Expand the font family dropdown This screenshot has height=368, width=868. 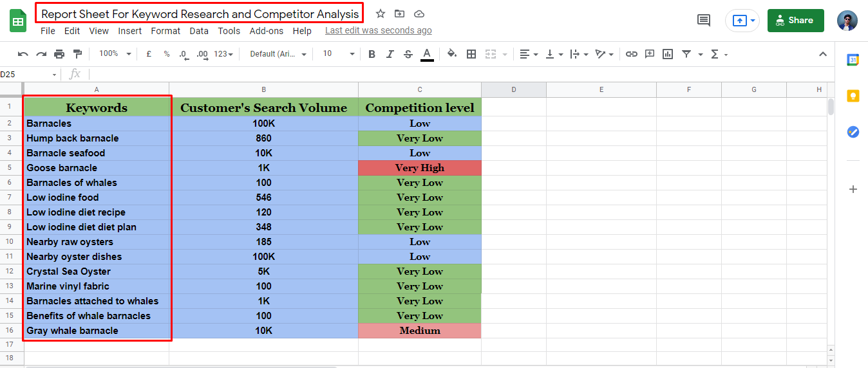278,54
